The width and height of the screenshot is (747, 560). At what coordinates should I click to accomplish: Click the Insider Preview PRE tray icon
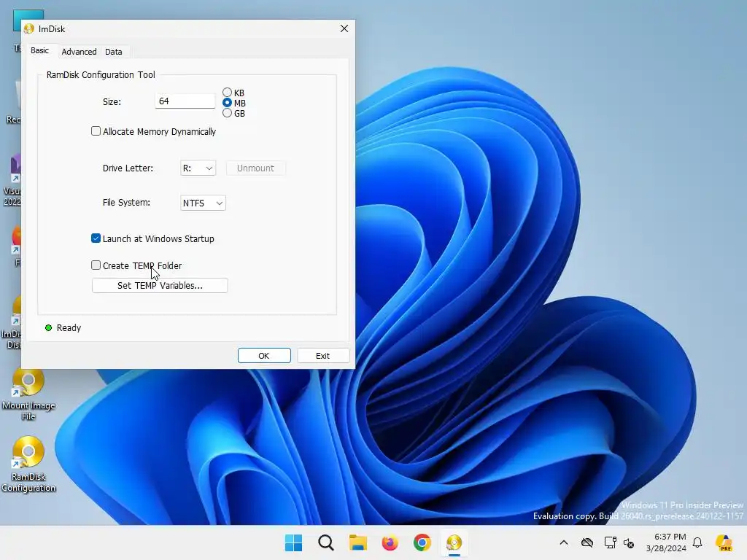(x=724, y=542)
